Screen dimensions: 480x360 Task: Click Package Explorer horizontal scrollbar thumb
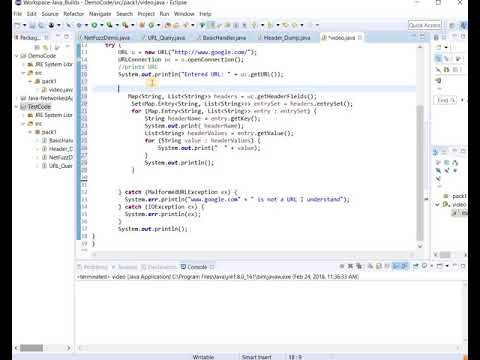coord(31,348)
